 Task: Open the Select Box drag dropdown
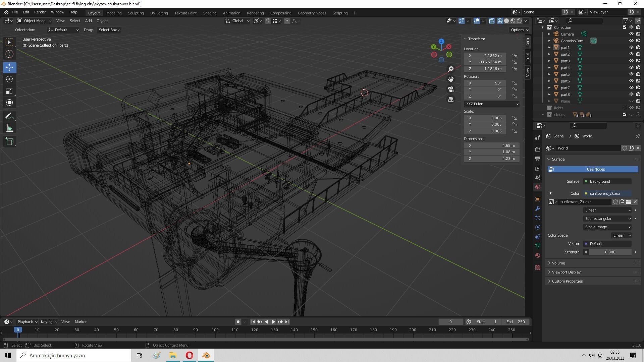pyautogui.click(x=109, y=30)
